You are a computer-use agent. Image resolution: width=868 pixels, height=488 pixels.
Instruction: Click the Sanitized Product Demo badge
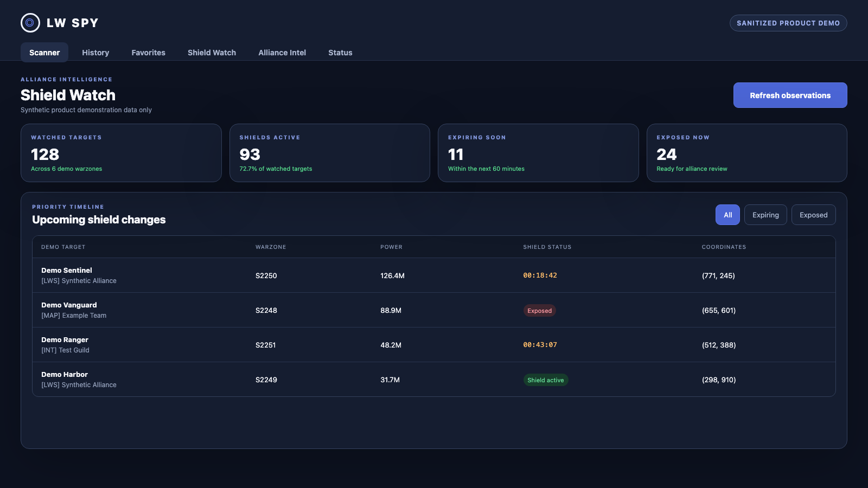788,23
